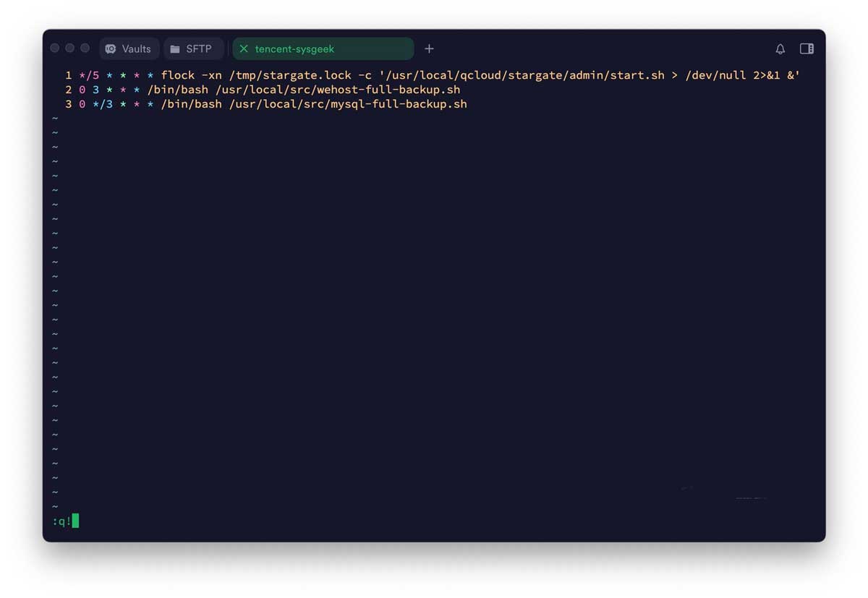
Task: Click the X icon on the tencent-sysgeek tab
Action: coord(244,48)
